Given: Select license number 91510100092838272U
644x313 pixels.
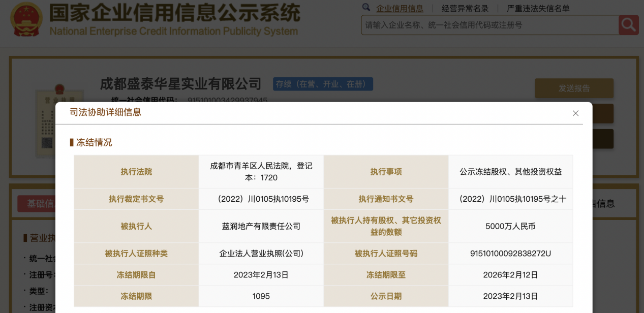Looking at the screenshot, I should (x=511, y=254).
